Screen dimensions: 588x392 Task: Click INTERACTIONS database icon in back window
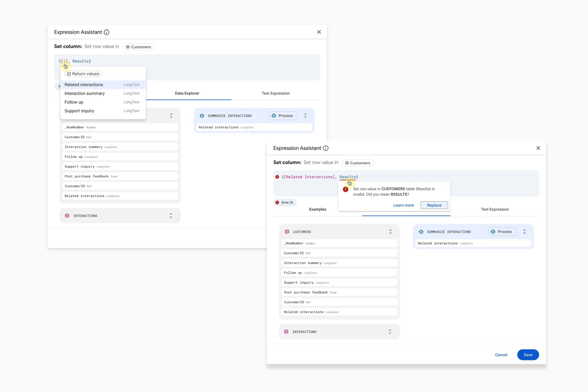click(x=67, y=216)
